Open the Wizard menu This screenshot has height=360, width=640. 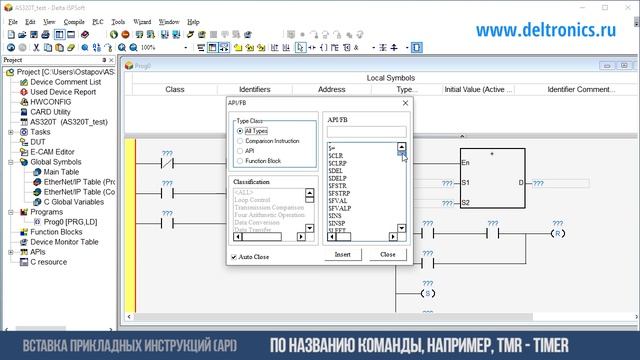[x=142, y=22]
